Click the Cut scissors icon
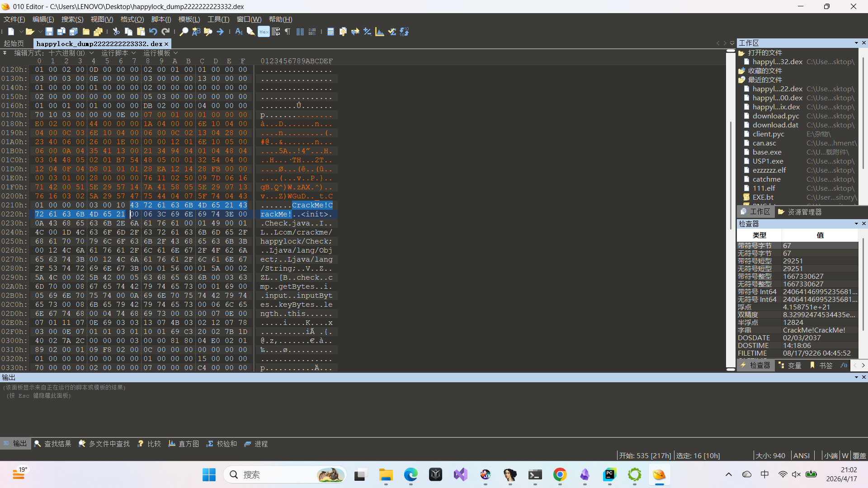This screenshot has width=868, height=488. (116, 32)
